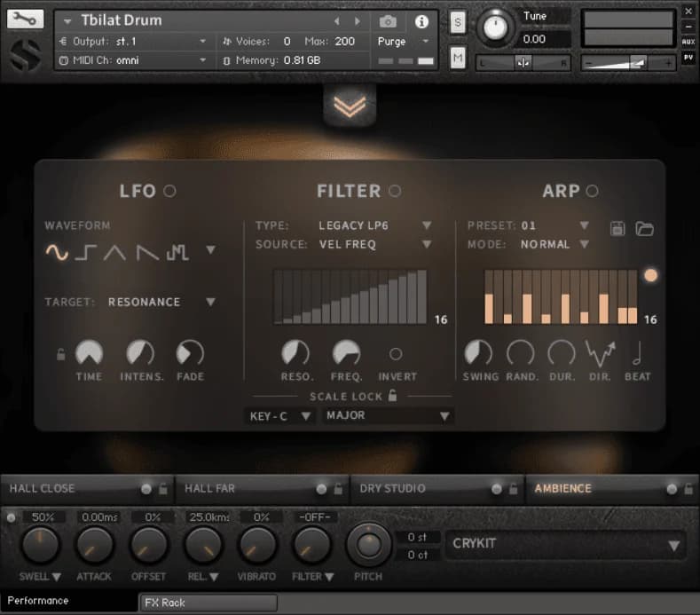The height and width of the screenshot is (615, 700).
Task: Click the wrench settings icon
Action: point(25,19)
